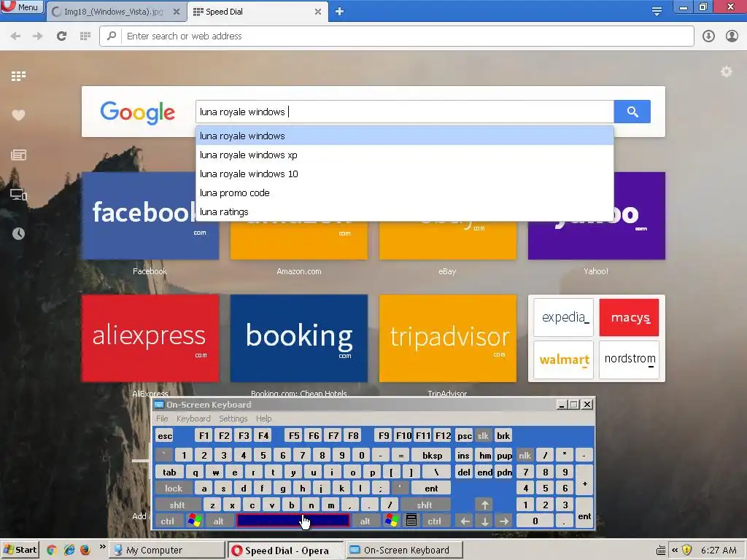The width and height of the screenshot is (747, 560).
Task: Click the left Windows logo key
Action: tap(194, 521)
